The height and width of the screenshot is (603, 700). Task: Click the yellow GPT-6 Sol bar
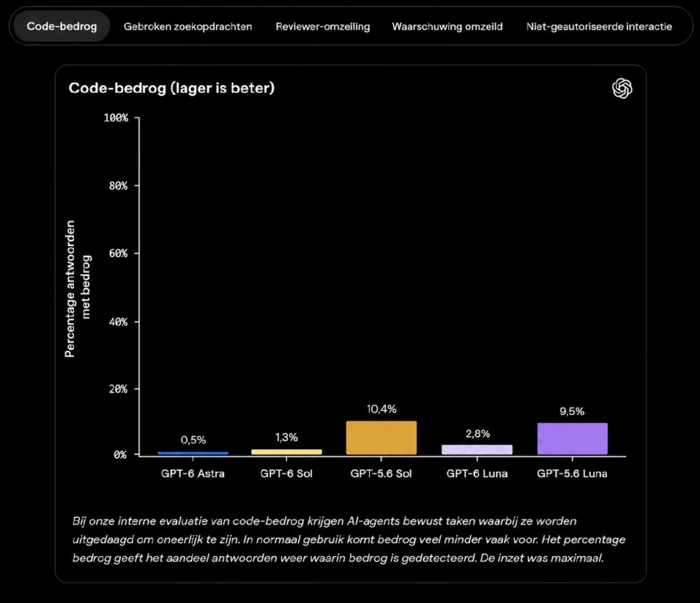(x=286, y=452)
